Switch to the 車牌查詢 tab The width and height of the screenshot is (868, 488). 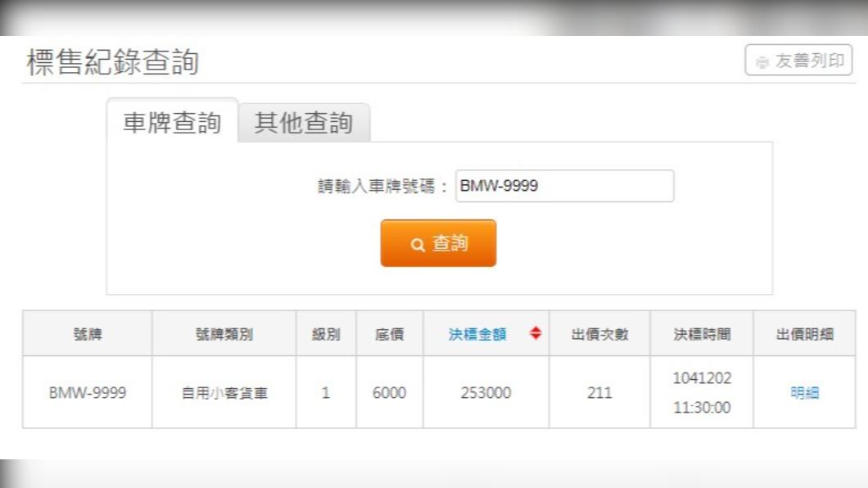tap(172, 122)
